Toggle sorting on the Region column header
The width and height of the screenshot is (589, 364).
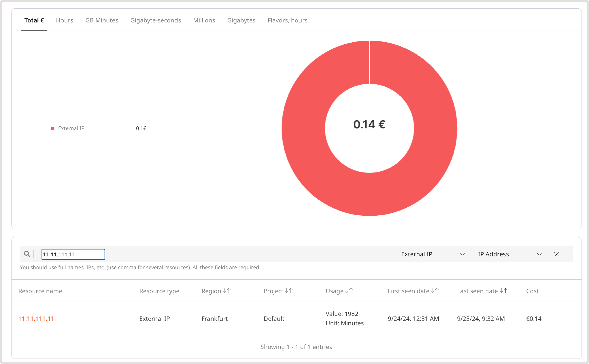[x=216, y=291]
